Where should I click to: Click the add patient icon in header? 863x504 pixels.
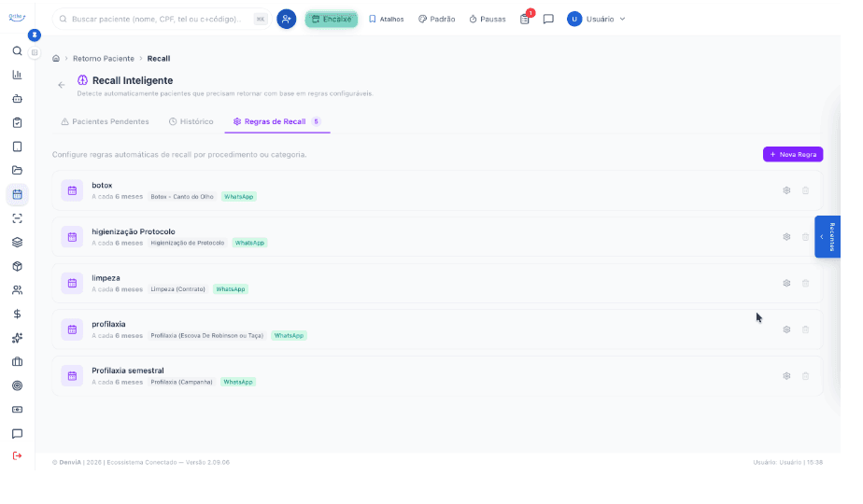[286, 20]
